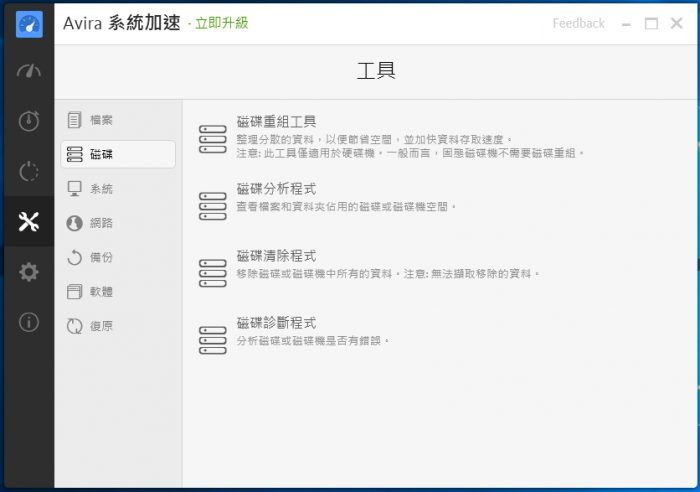Click the 檔案 document icon
Screen dimensions: 700x492
point(75,120)
